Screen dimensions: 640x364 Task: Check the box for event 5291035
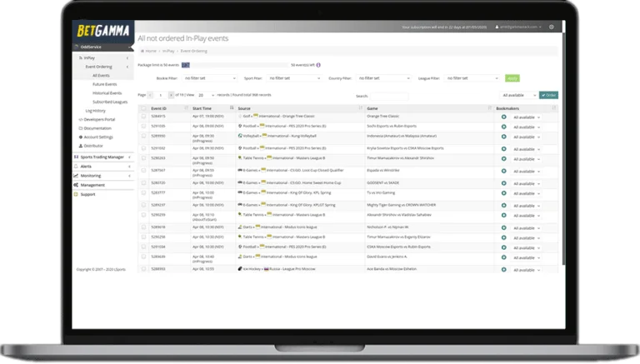tap(143, 126)
